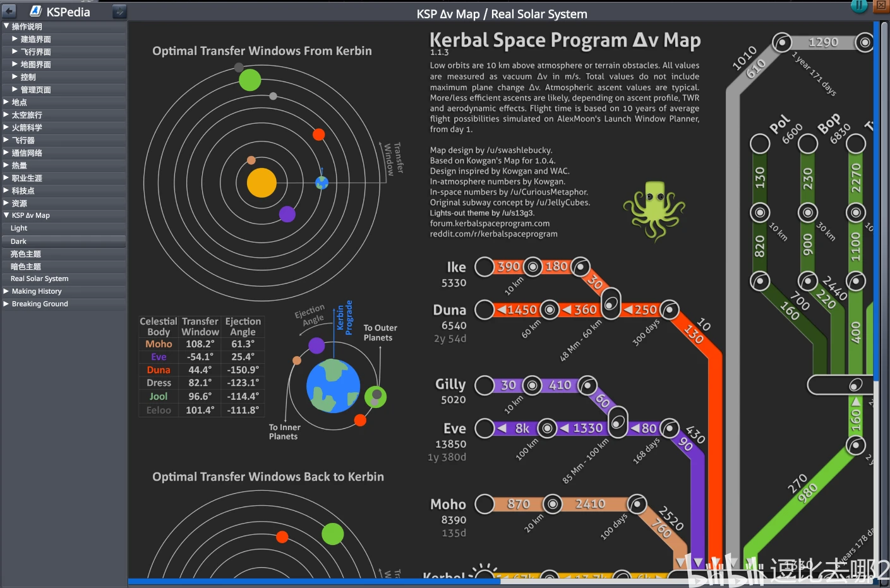Select the 暗色主题 page

pyautogui.click(x=64, y=267)
